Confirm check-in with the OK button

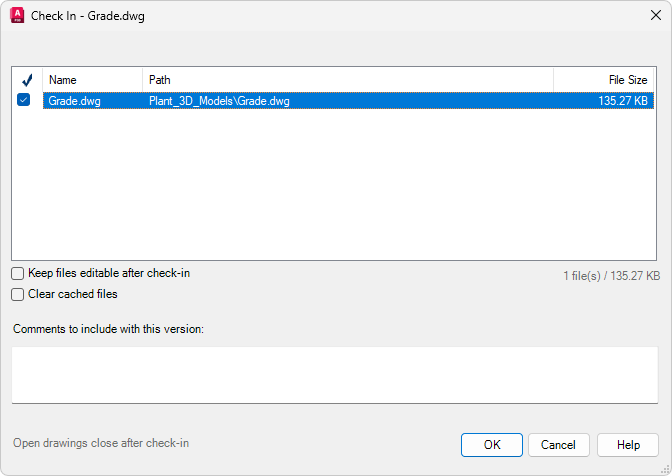(492, 445)
